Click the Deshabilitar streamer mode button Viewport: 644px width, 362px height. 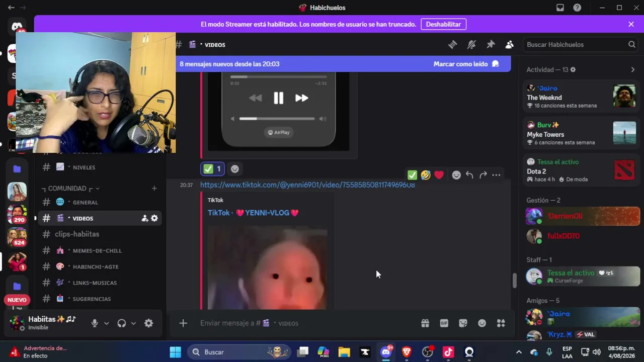tap(443, 24)
